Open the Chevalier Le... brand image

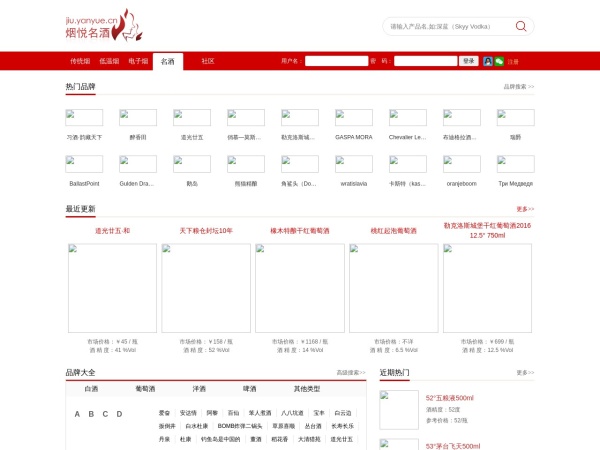coord(408,117)
